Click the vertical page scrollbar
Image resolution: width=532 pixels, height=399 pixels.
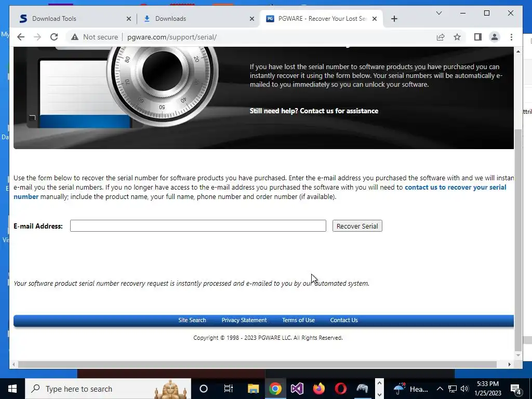518,239
